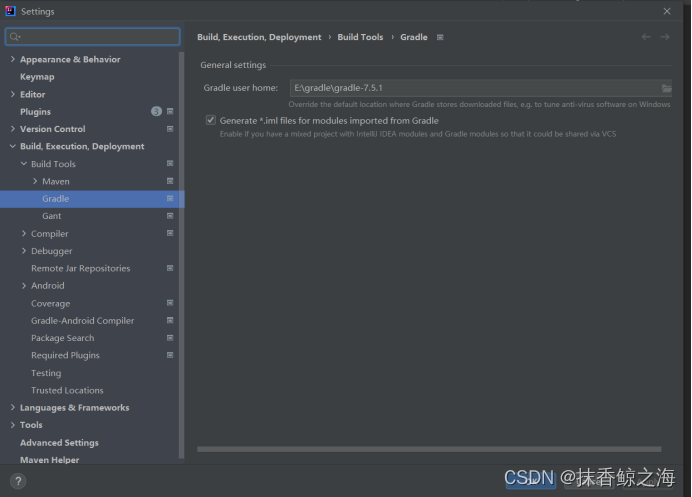The height and width of the screenshot is (497, 692).
Task: Click the project-level icon on Gradle-Android Compiler row
Action: [170, 320]
